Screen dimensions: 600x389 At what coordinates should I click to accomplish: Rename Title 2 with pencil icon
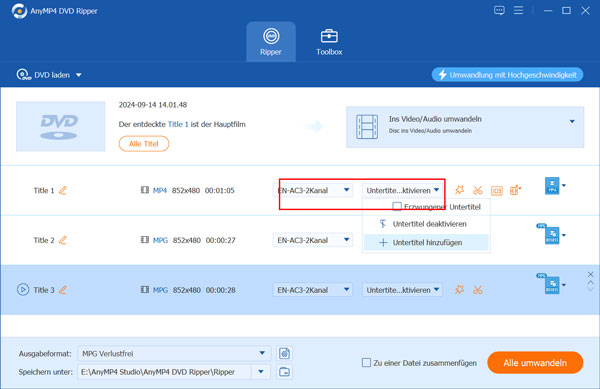(x=63, y=240)
